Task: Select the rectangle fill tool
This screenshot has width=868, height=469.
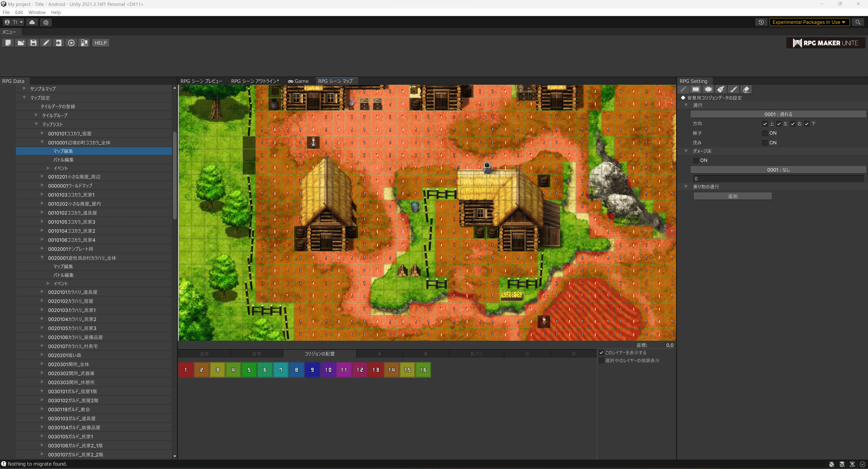Action: (x=696, y=90)
